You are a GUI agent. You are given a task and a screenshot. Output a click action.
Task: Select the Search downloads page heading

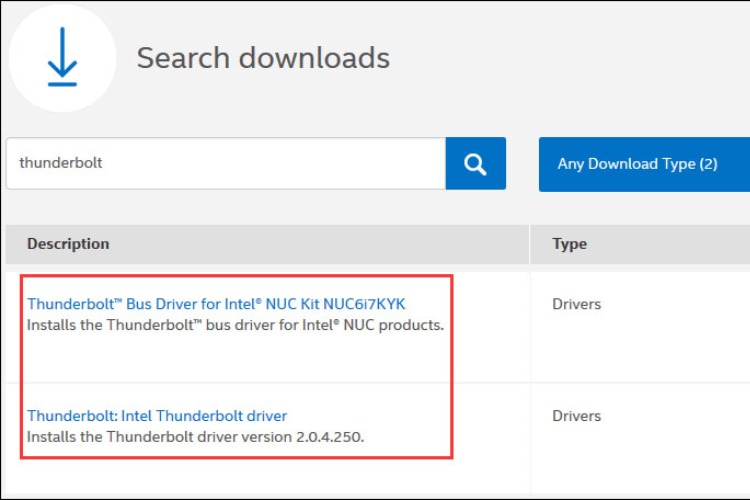[x=263, y=58]
